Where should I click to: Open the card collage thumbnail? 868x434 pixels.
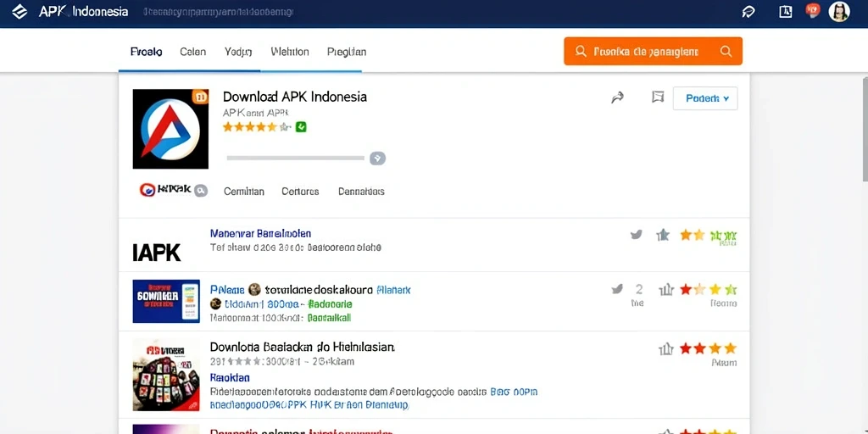[166, 376]
